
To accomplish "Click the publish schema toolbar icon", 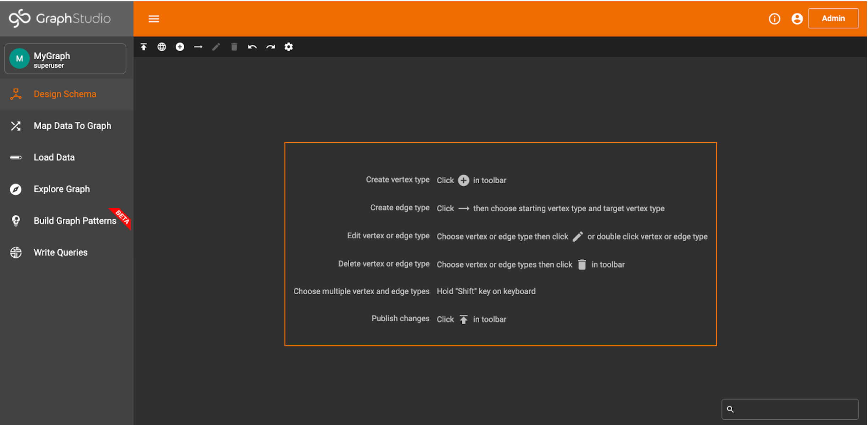I will [144, 47].
